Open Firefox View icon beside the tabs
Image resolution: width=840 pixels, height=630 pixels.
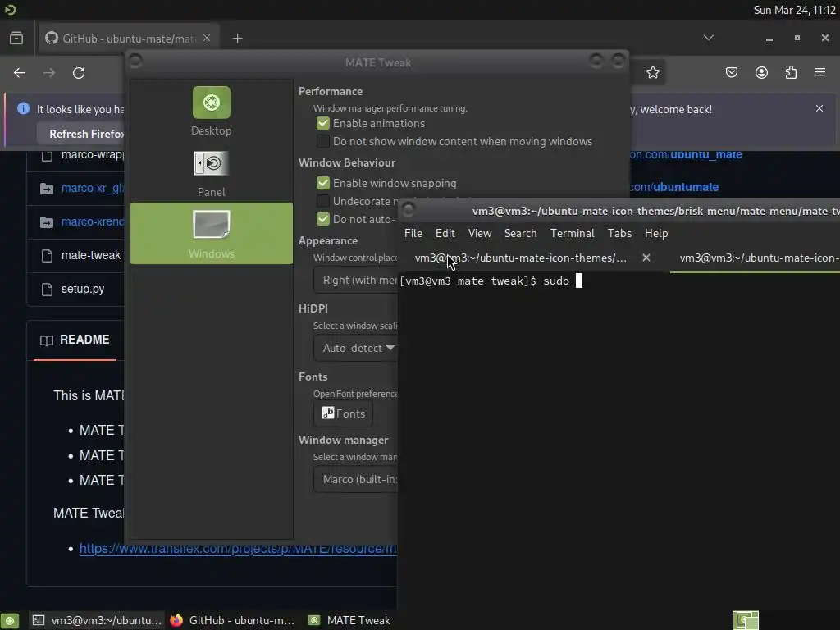[16, 38]
